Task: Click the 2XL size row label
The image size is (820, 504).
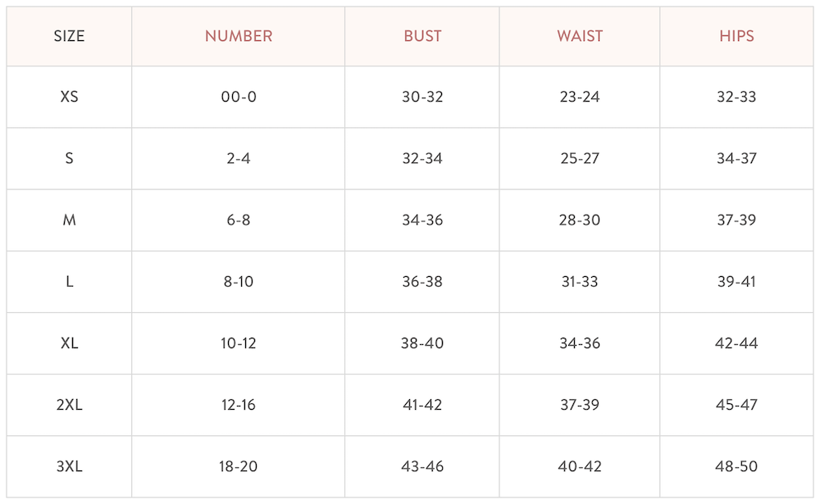Action: click(69, 405)
